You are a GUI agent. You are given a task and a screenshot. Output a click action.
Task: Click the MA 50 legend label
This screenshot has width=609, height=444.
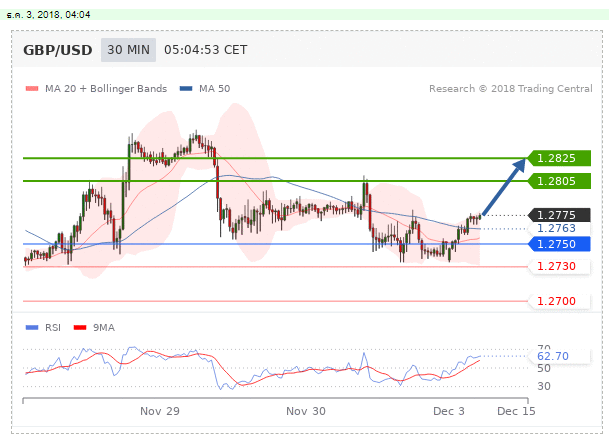pos(214,89)
